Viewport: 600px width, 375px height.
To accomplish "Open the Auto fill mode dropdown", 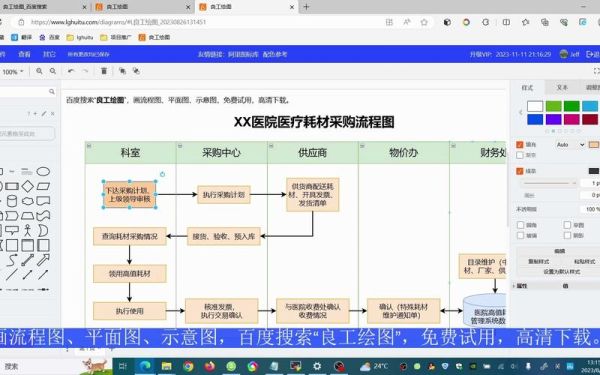I will [570, 145].
